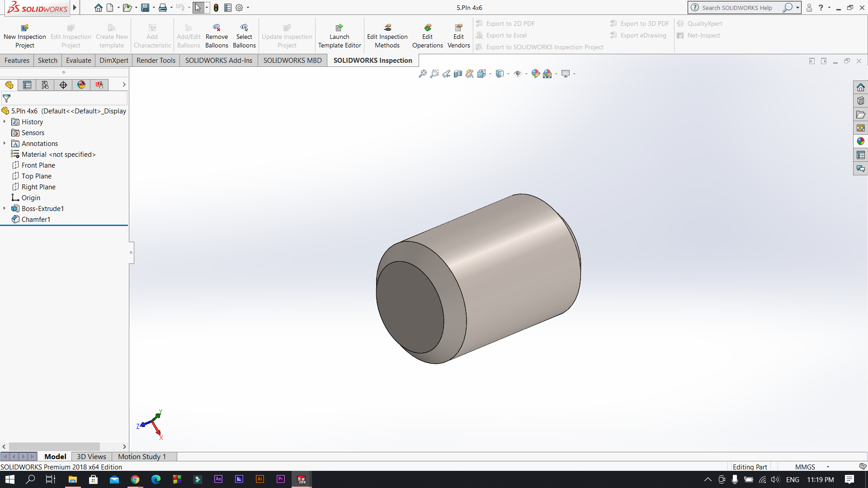868x488 pixels.
Task: Select Chamfer1 in the feature tree
Action: pyautogui.click(x=36, y=219)
